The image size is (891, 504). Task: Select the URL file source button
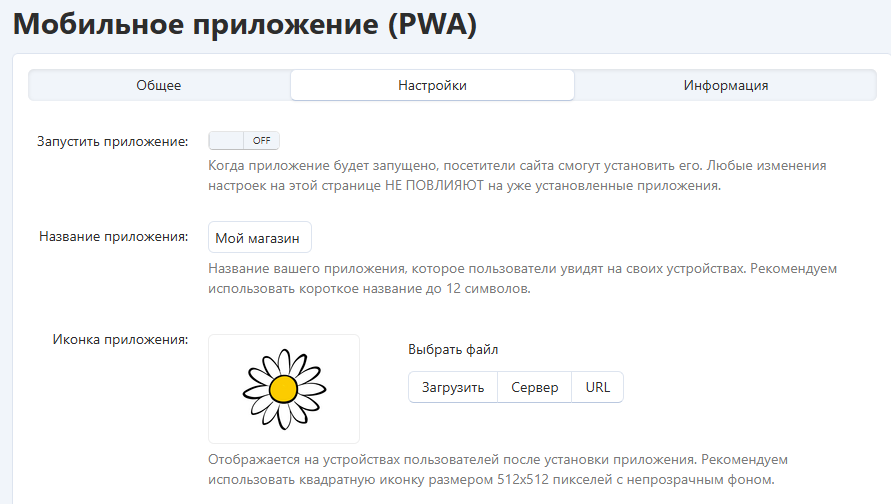click(597, 387)
